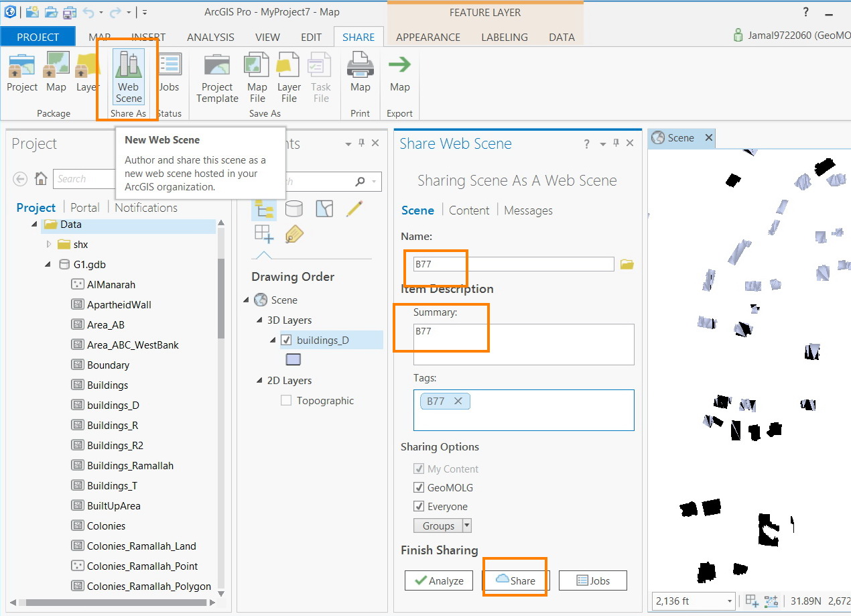Collapse the Scene node in Contents
The image size is (851, 616).
(246, 300)
